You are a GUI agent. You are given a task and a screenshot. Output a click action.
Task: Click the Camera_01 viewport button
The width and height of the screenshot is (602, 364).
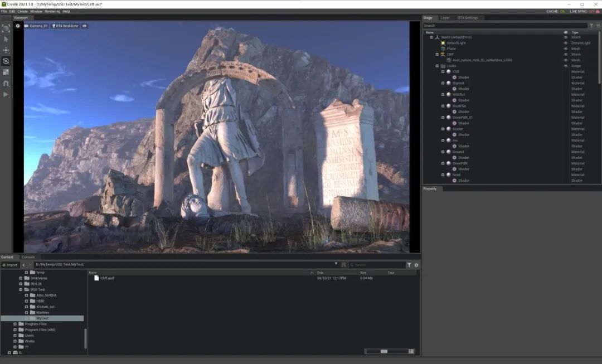coord(36,26)
